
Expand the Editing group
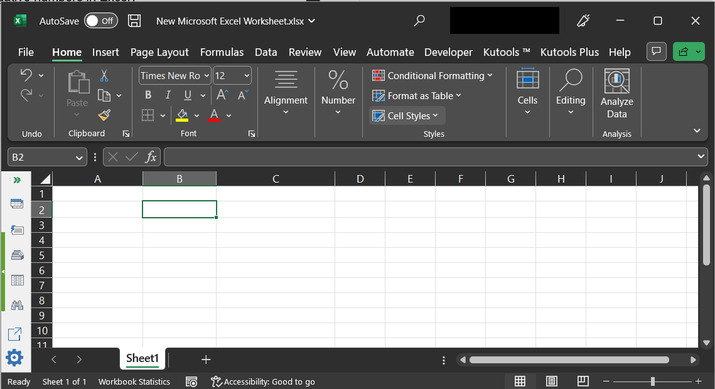[570, 93]
